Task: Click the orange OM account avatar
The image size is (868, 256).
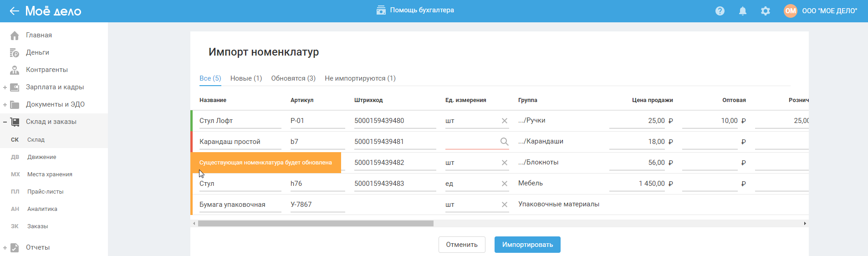Action: point(791,11)
